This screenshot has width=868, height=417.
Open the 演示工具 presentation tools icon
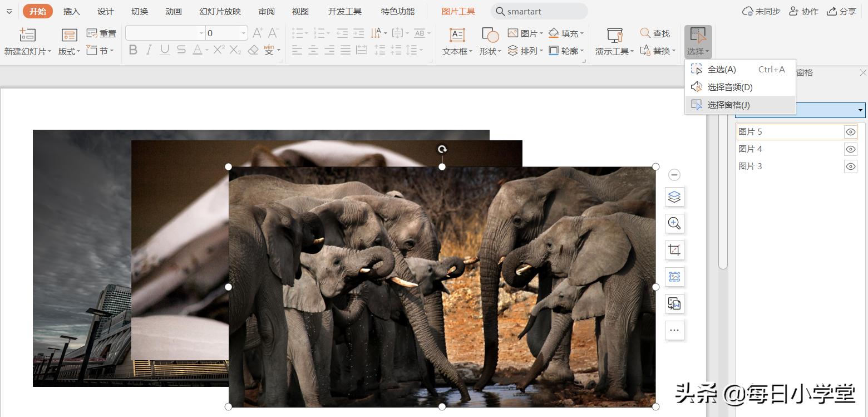[x=614, y=35]
